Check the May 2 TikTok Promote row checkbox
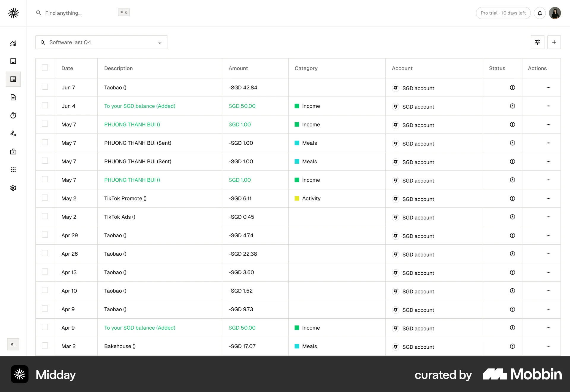Screen dimensions: 570x392 45,198
